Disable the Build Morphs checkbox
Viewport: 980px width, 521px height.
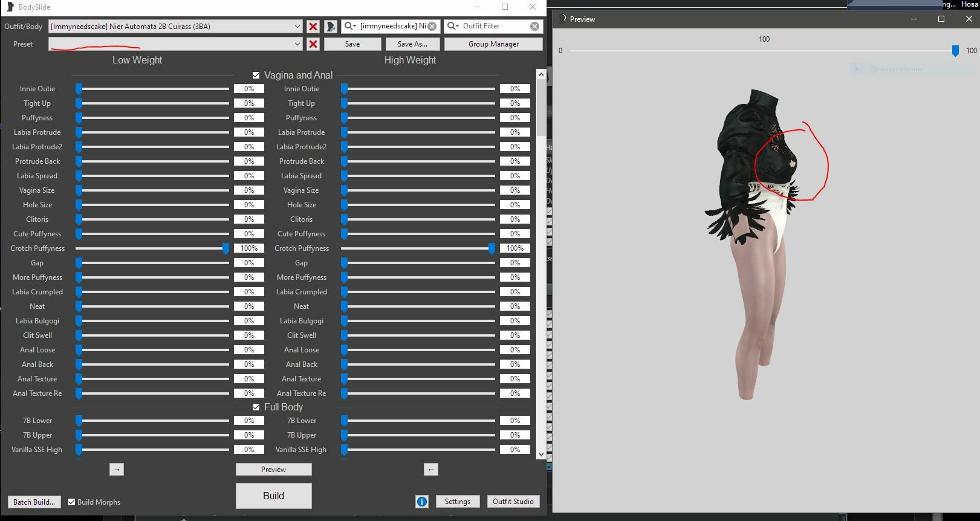pyautogui.click(x=71, y=502)
